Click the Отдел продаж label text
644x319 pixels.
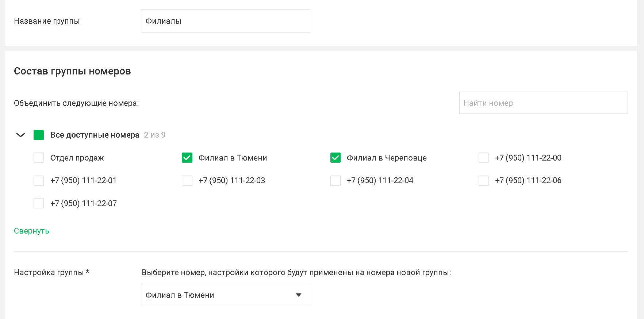pos(77,158)
